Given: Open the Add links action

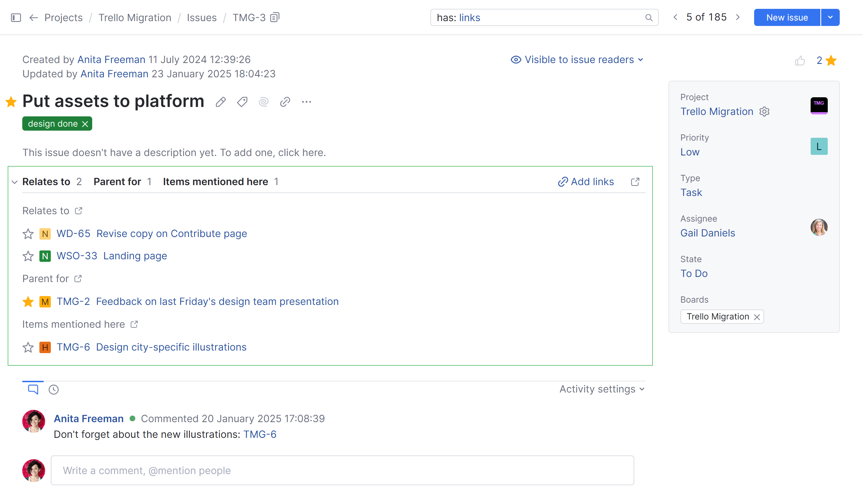Looking at the screenshot, I should pos(585,181).
